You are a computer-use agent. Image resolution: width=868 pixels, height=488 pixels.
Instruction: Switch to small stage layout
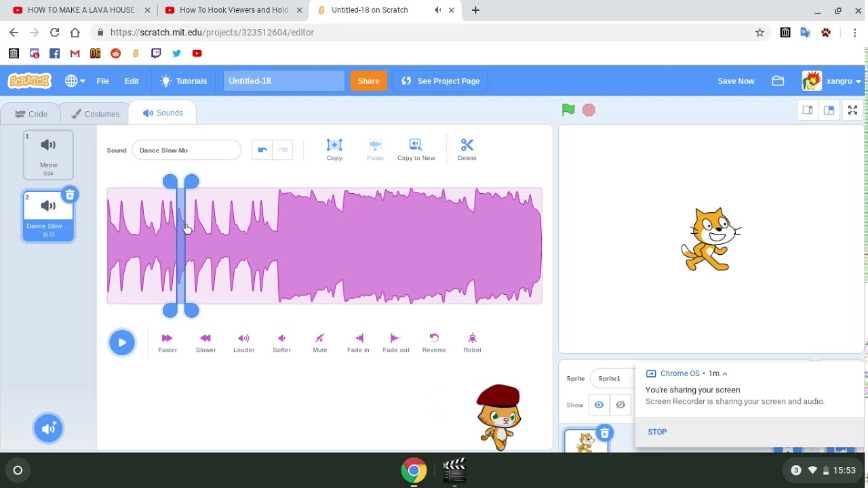(808, 110)
